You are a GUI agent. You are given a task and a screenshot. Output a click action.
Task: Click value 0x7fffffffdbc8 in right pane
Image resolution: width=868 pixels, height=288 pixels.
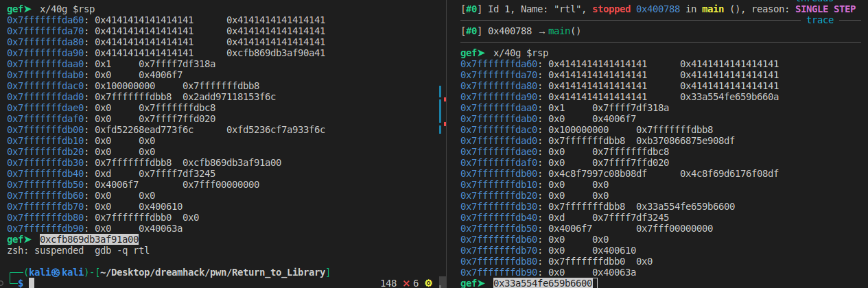[631, 152]
